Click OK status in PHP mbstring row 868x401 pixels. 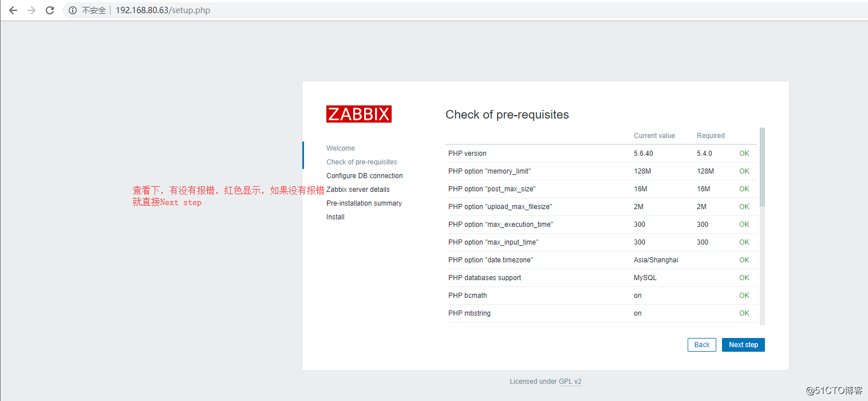pos(744,313)
